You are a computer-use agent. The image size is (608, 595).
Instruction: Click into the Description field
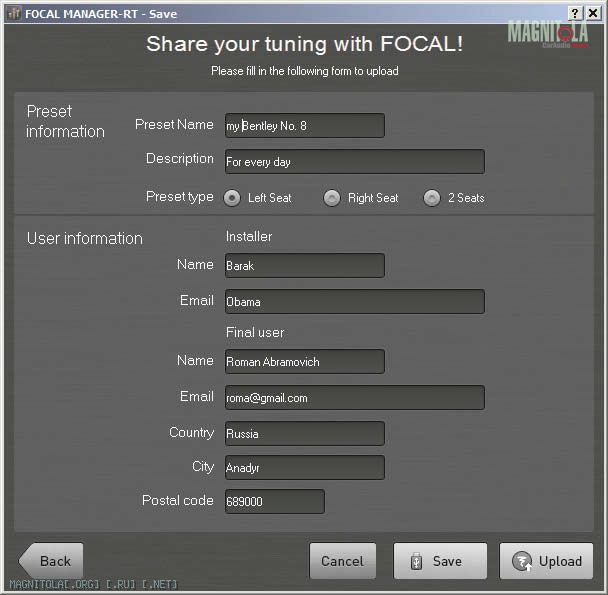355,161
